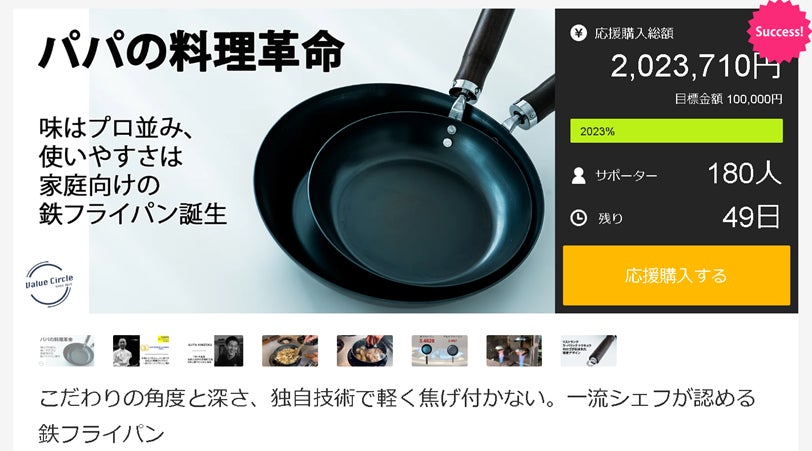The image size is (812, 451).
Task: Select the gas burner flame thumbnail
Action: 514,351
